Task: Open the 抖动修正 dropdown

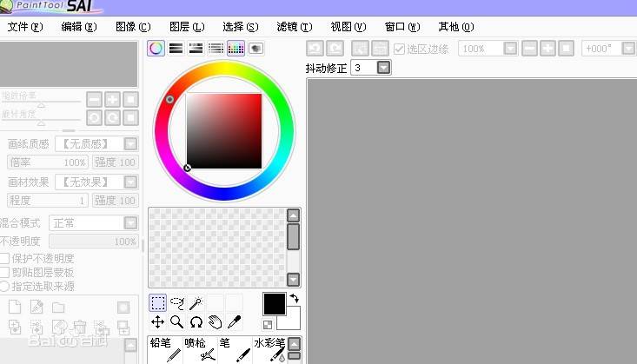Action: click(x=383, y=67)
